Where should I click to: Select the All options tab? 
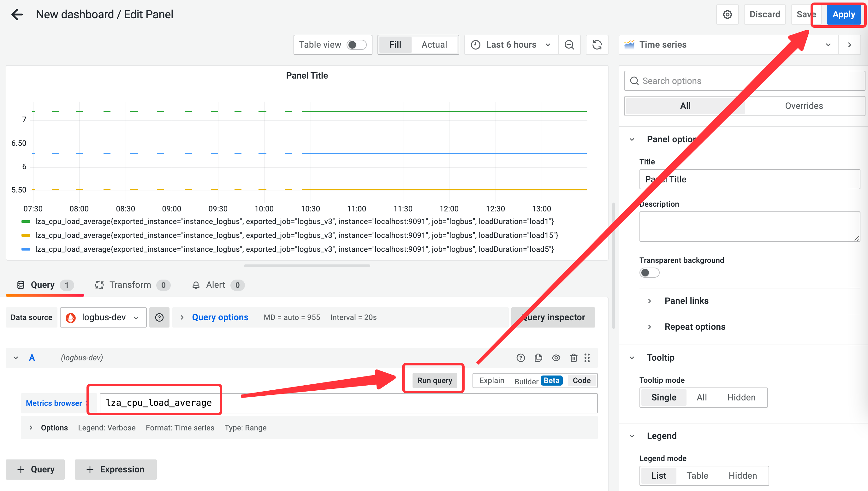tap(685, 106)
